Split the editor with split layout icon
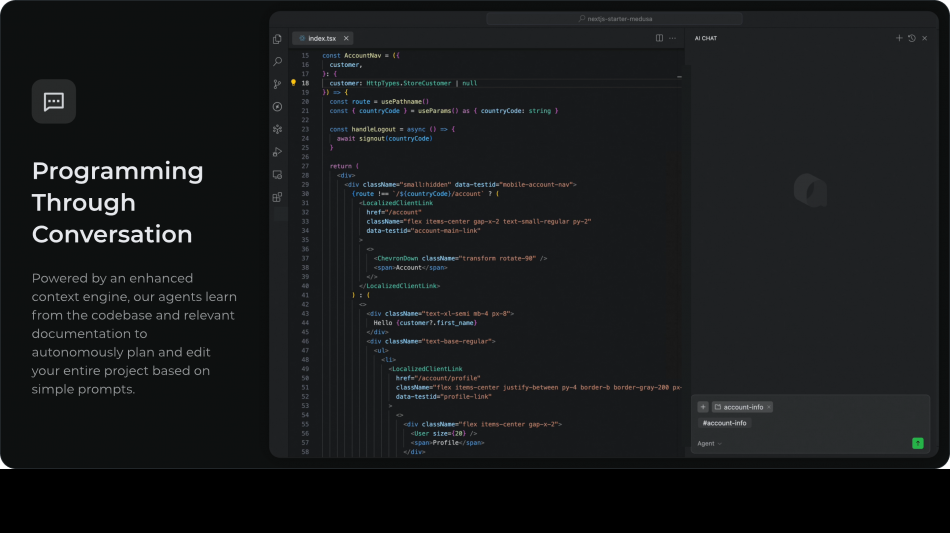The height and width of the screenshot is (533, 950). point(659,38)
